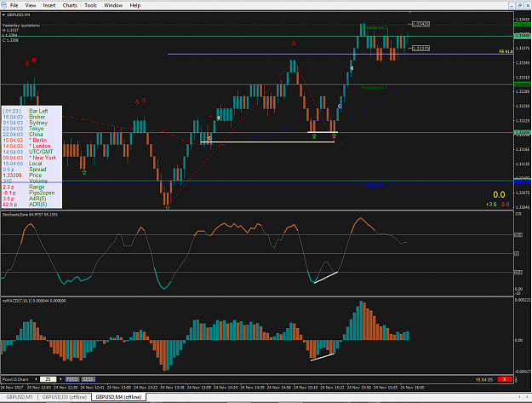This screenshot has width=532, height=403.
Task: Click the FE 61.8 Fibonacci label
Action: tap(506, 52)
